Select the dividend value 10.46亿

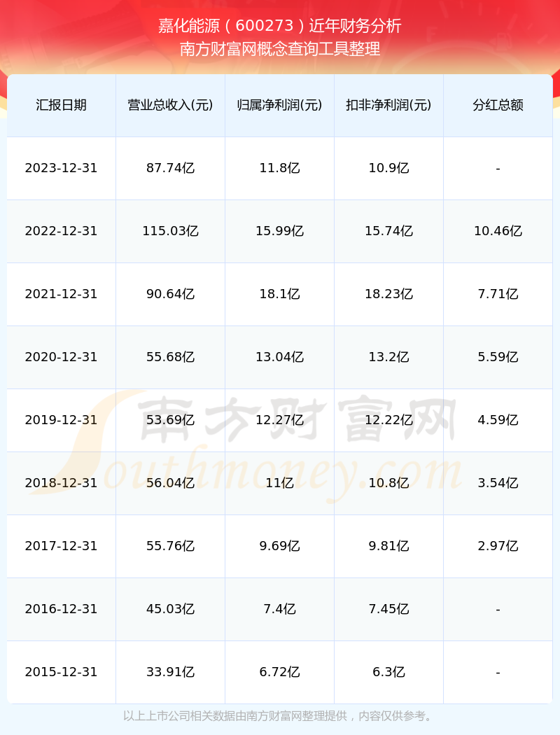coord(498,231)
